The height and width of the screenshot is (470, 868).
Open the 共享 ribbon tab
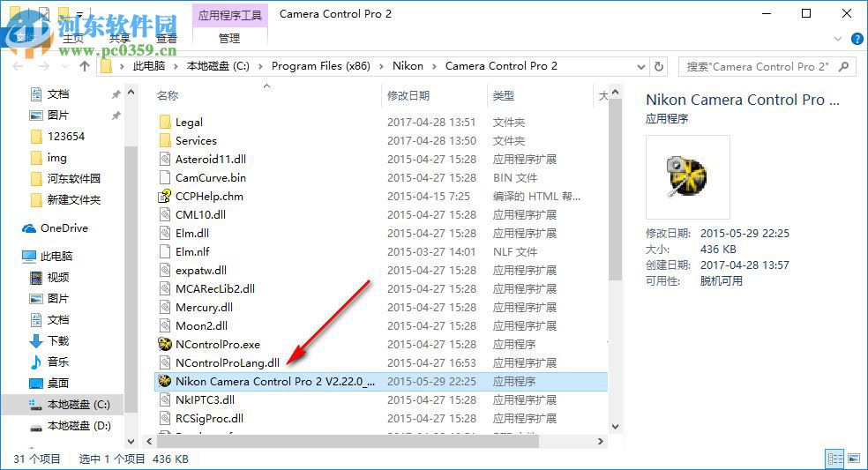[120, 38]
